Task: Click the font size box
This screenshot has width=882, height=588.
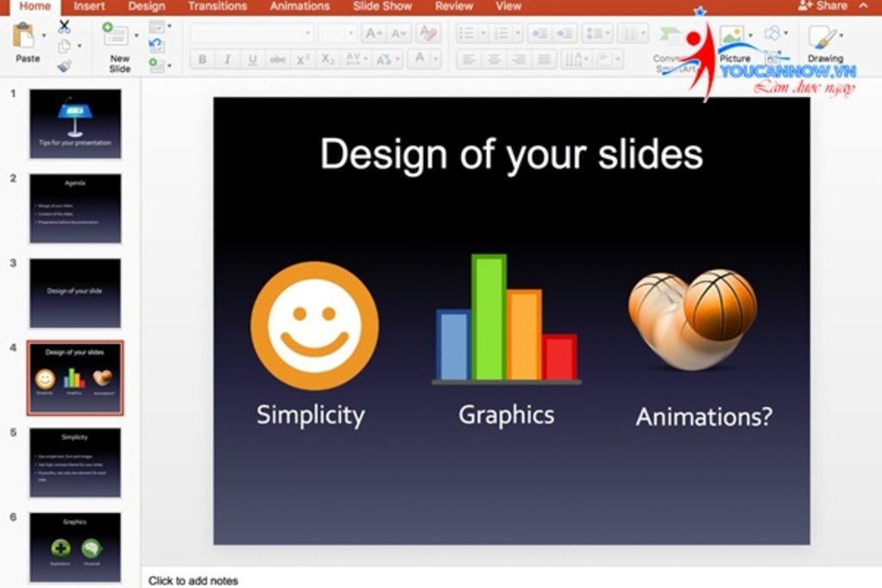Action: (x=336, y=34)
